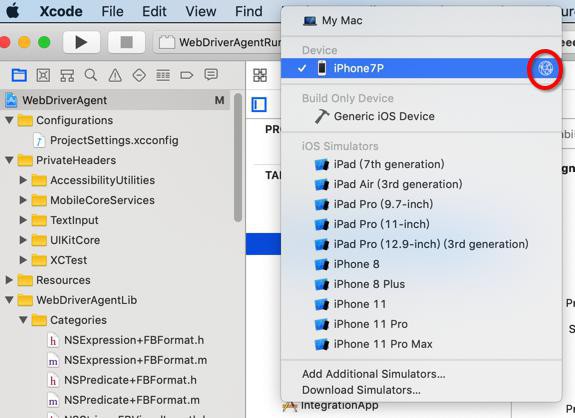The height and width of the screenshot is (418, 575).
Task: Open ProjectSettings.xcconfig file
Action: [x=114, y=140]
